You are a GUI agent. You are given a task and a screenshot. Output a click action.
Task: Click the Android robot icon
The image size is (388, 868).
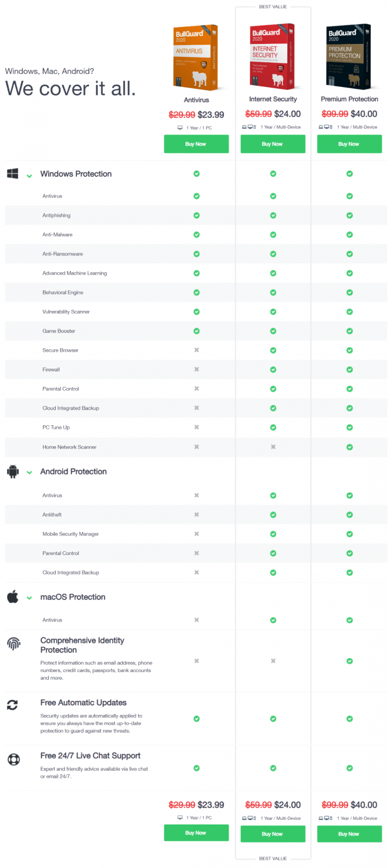pyautogui.click(x=12, y=471)
